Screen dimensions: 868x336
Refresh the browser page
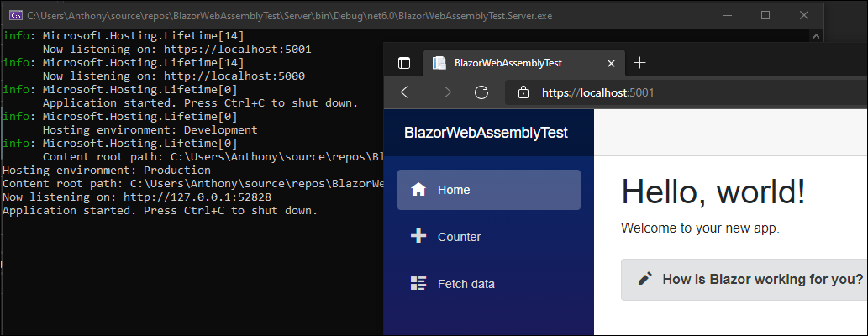coord(481,92)
